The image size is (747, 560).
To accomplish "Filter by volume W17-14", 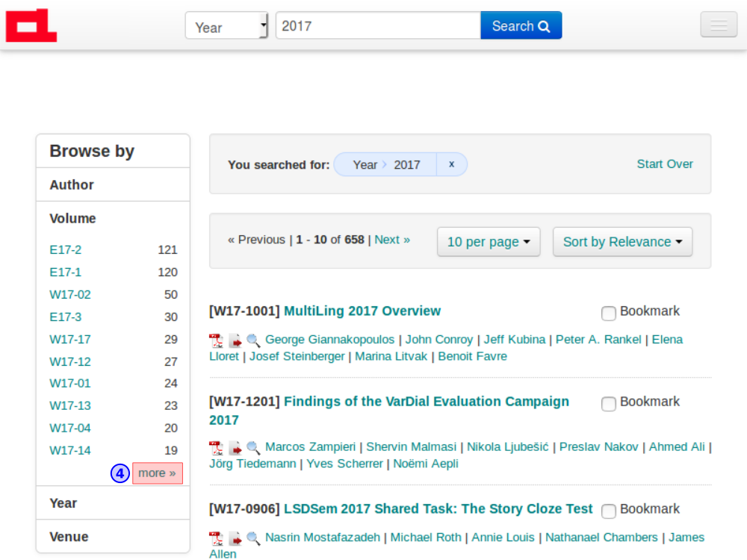I will (x=70, y=450).
